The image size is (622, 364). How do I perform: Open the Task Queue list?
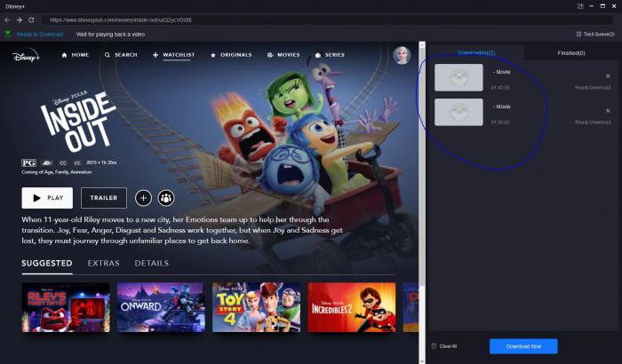[595, 34]
